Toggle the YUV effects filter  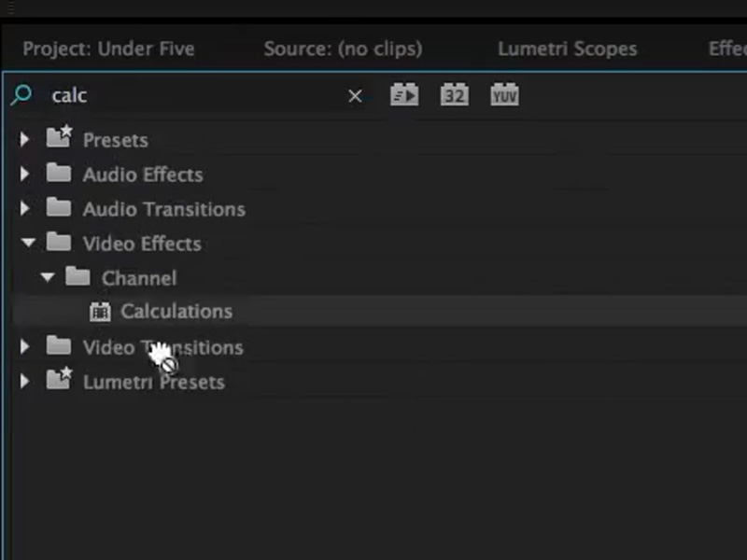[504, 94]
